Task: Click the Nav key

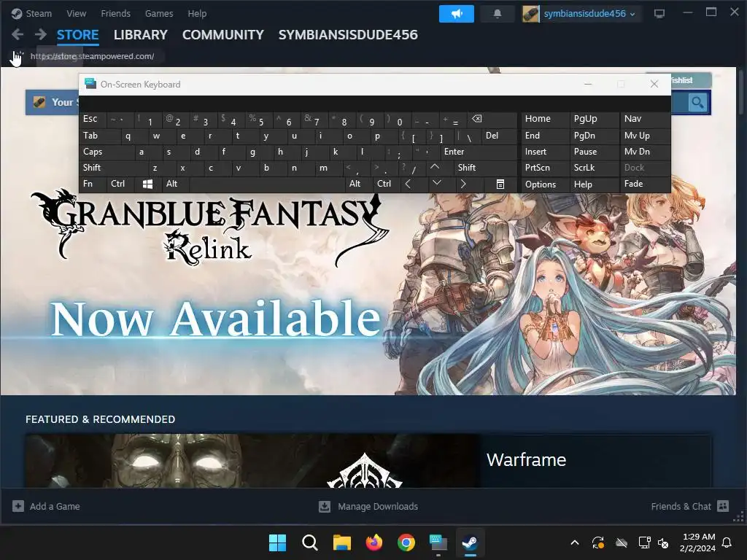Action: (645, 119)
